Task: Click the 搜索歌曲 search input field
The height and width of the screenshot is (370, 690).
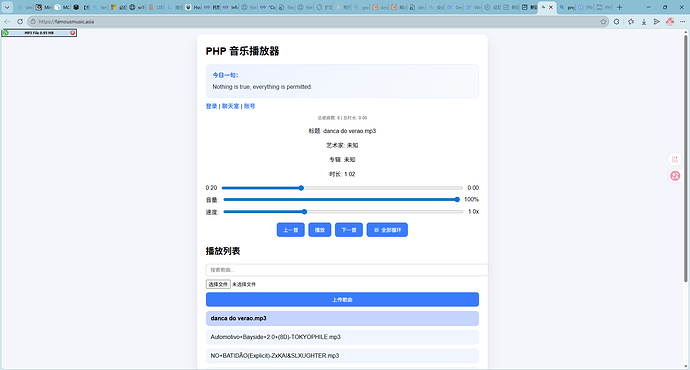Action: 347,270
